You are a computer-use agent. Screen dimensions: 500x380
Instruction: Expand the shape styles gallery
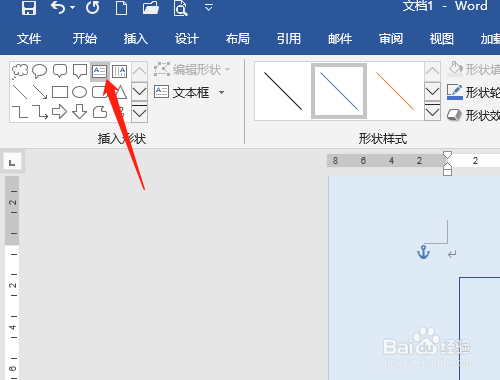click(432, 112)
